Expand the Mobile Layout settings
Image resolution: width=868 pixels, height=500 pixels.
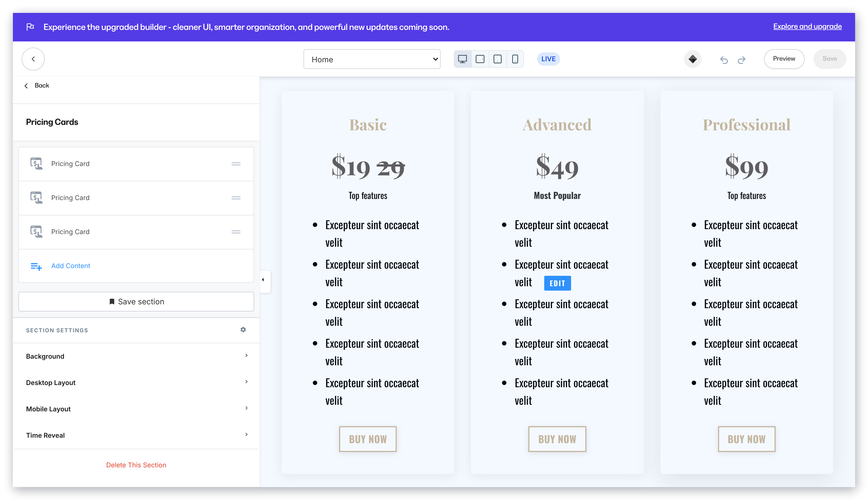click(136, 409)
